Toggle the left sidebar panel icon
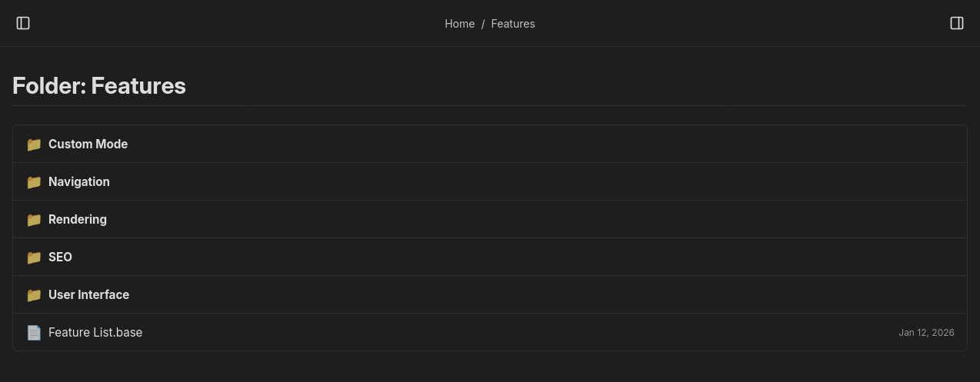The width and height of the screenshot is (980, 382). point(23,23)
